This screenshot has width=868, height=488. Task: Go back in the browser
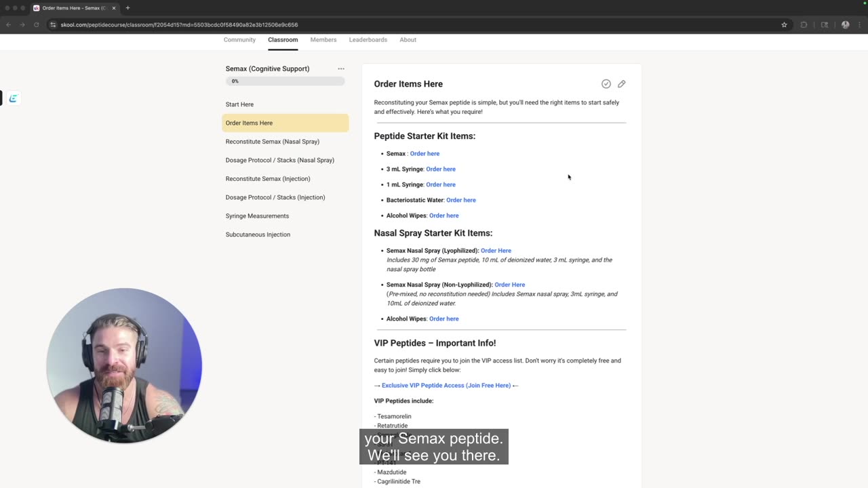tap(8, 24)
